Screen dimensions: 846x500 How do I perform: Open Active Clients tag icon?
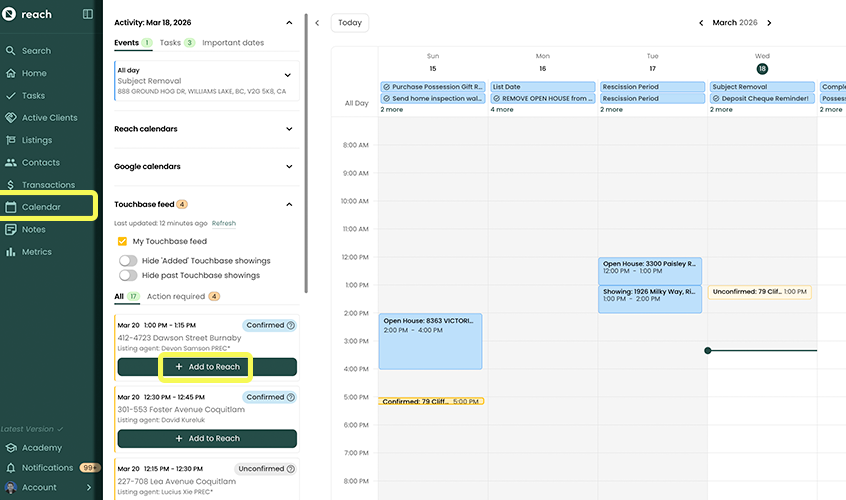tap(10, 118)
